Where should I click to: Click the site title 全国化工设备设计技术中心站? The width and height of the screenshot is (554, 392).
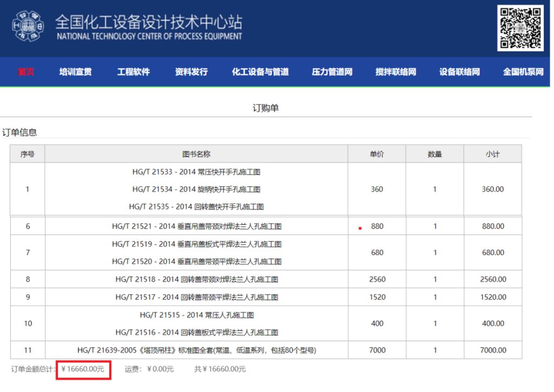click(x=149, y=22)
